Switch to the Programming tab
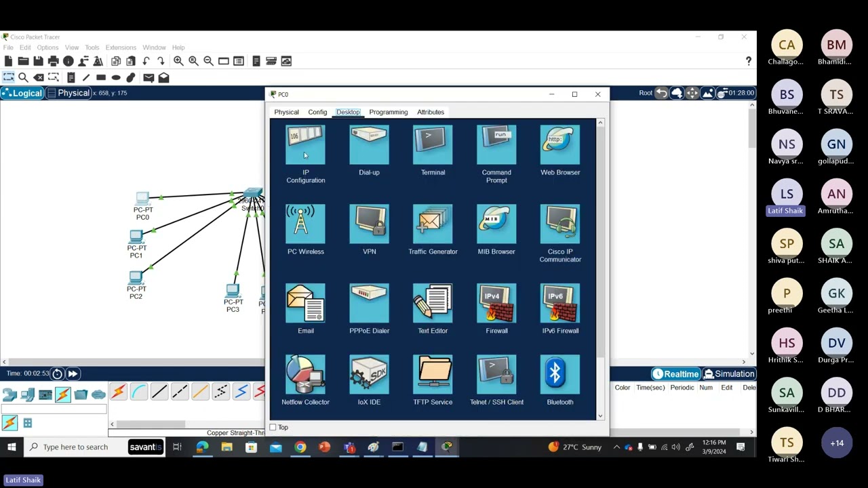 point(389,112)
